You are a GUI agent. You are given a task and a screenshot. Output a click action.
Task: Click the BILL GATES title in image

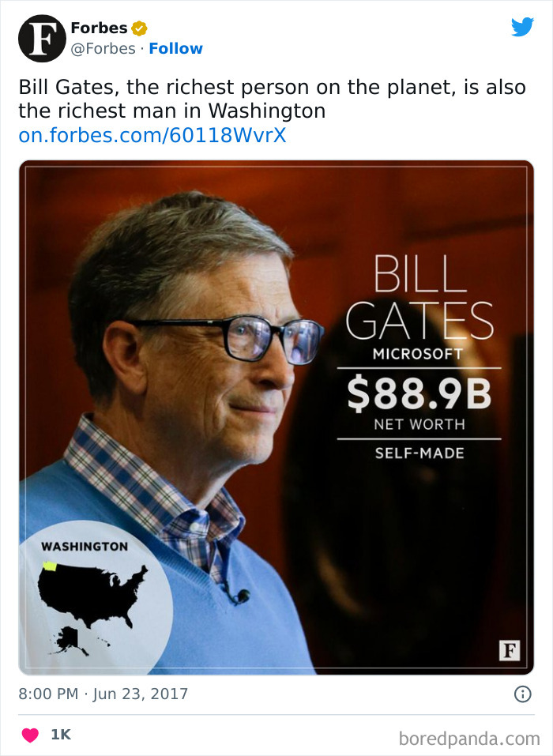point(419,298)
